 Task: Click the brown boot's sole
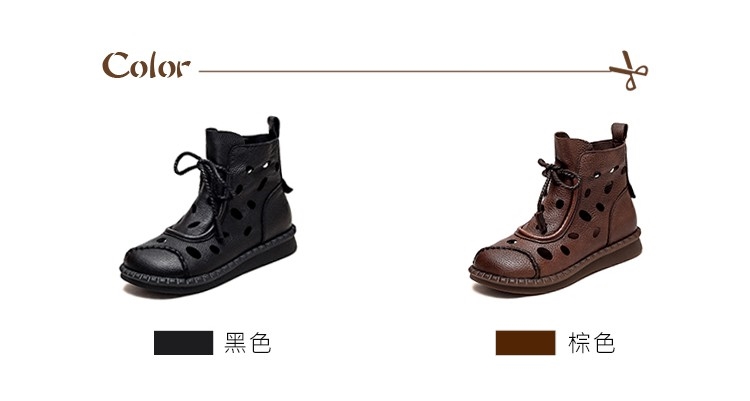point(557,269)
